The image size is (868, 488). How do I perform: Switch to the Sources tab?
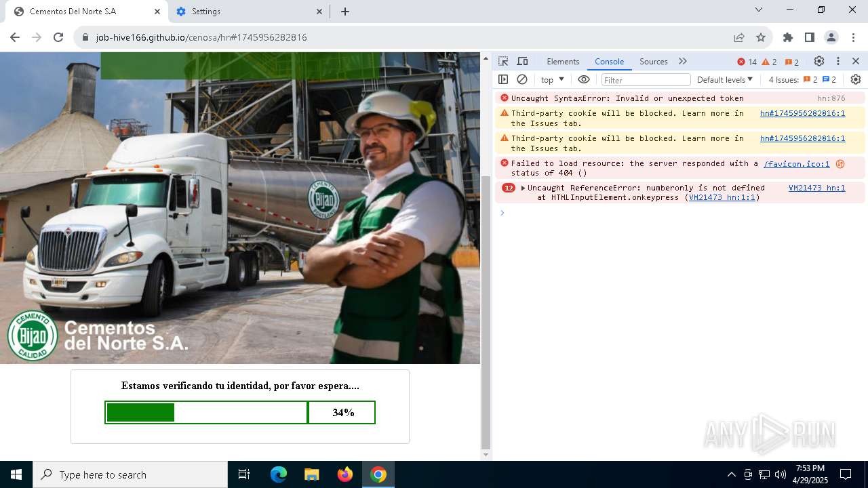(x=654, y=62)
